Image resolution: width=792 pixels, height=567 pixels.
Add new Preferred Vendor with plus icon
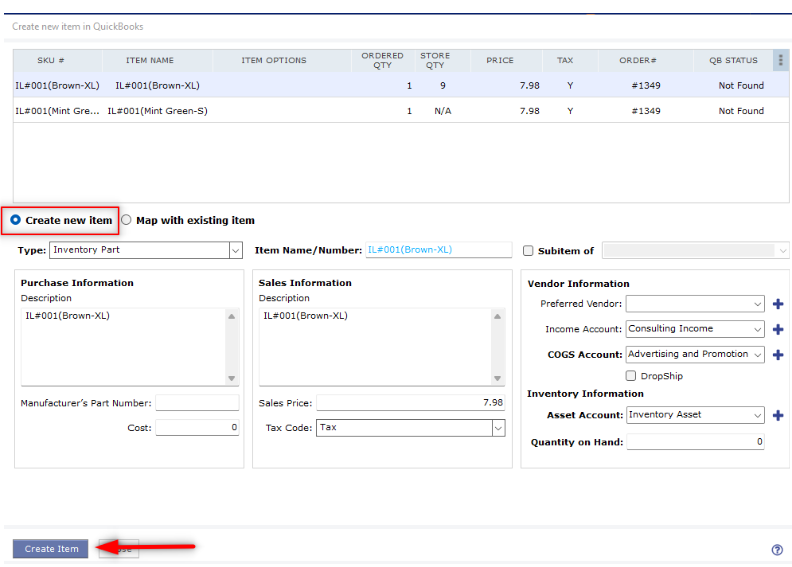778,304
